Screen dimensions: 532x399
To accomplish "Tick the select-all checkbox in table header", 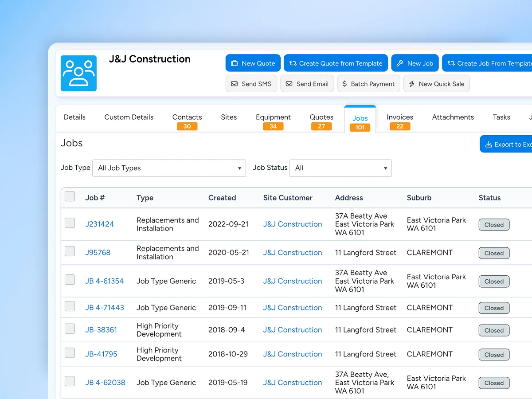I will click(70, 196).
